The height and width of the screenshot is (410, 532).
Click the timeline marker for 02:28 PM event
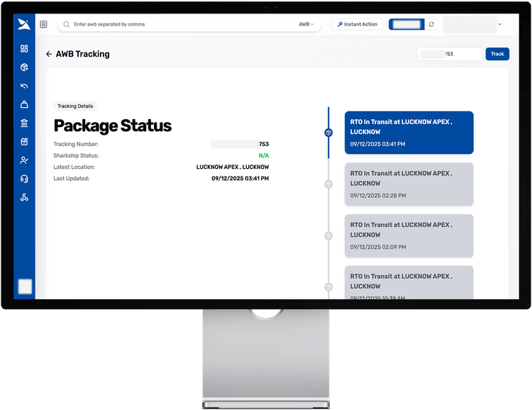coord(328,184)
